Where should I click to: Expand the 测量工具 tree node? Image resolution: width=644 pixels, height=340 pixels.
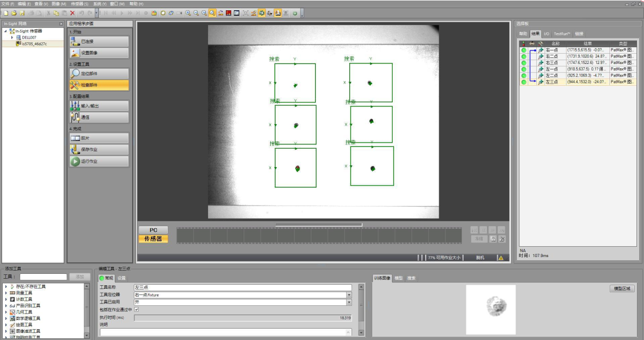[6, 293]
